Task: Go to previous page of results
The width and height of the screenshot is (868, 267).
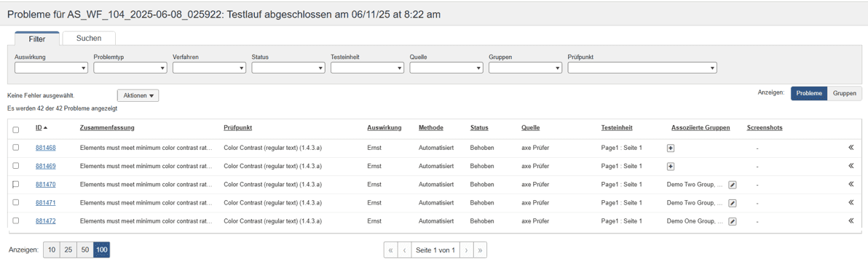Action: 405,250
